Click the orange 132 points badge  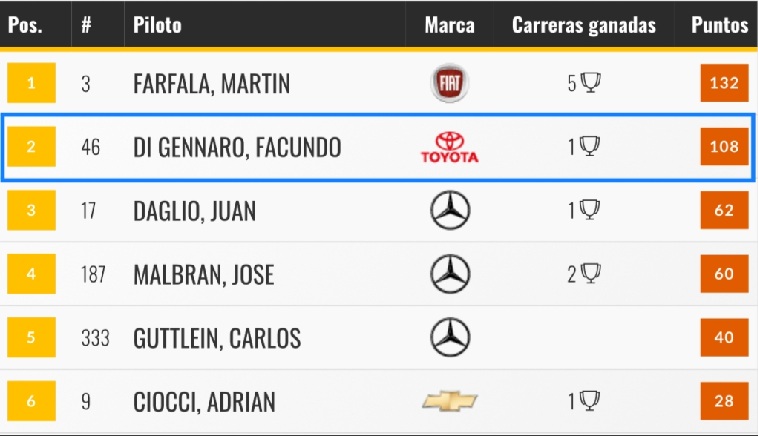724,83
